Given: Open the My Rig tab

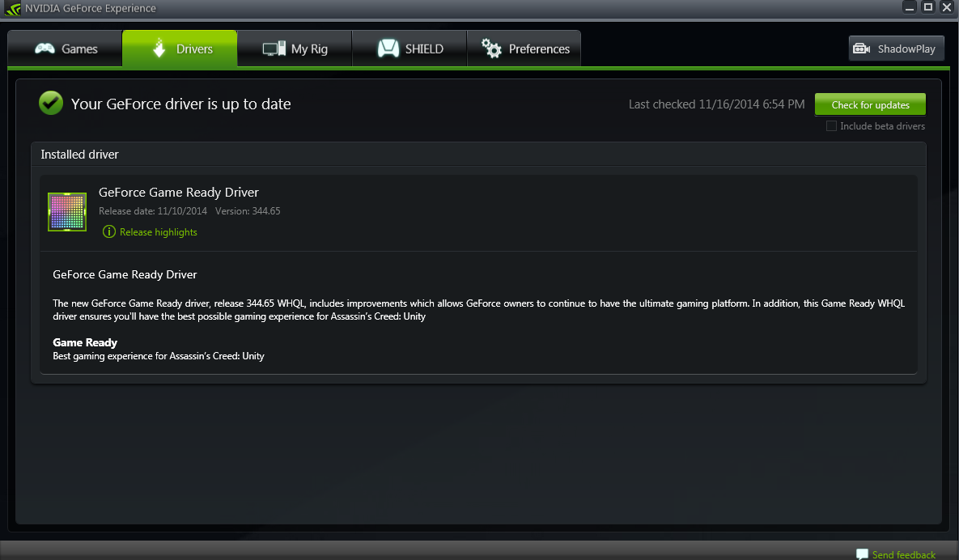Looking at the screenshot, I should pyautogui.click(x=295, y=49).
